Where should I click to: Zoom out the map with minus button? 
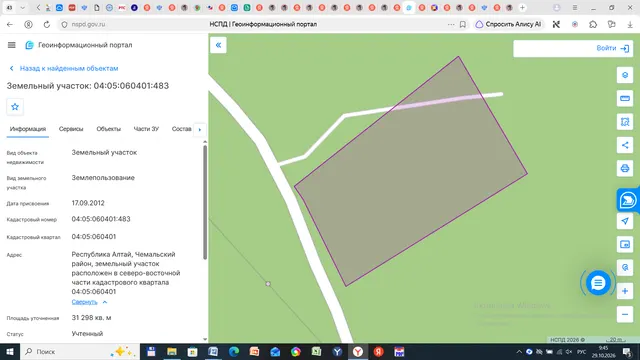pos(625,314)
